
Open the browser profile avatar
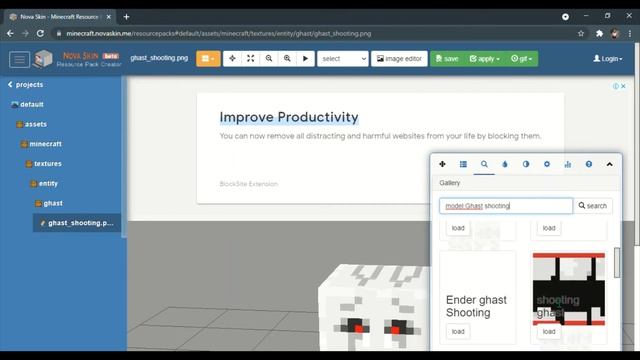[x=615, y=33]
